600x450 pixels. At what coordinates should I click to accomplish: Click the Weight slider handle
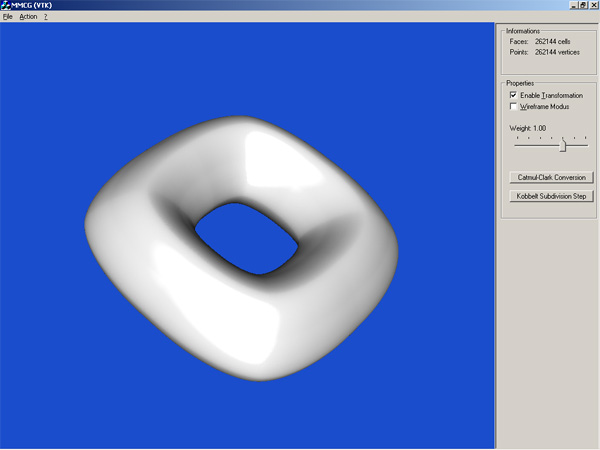click(562, 145)
